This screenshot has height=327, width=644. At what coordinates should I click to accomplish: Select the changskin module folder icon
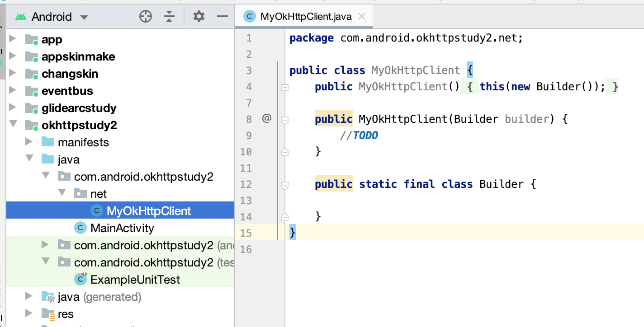32,74
